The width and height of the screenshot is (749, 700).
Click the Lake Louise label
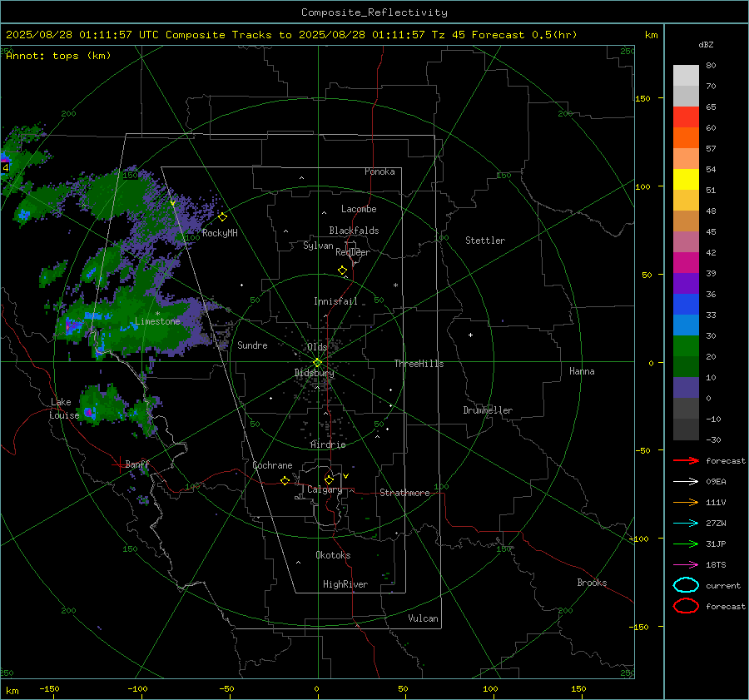[64, 409]
